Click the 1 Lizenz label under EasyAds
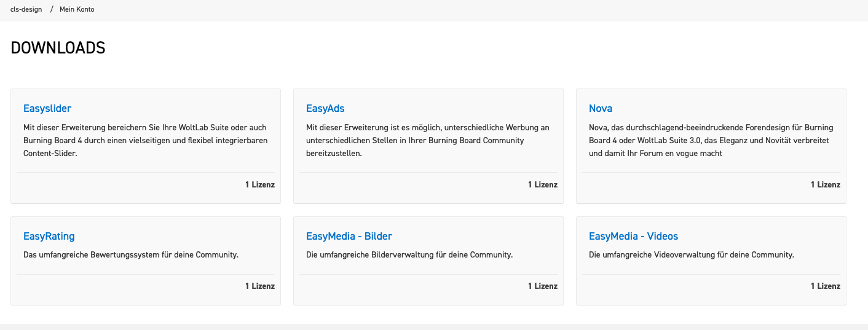Viewport: 868px width, 330px height. click(543, 184)
